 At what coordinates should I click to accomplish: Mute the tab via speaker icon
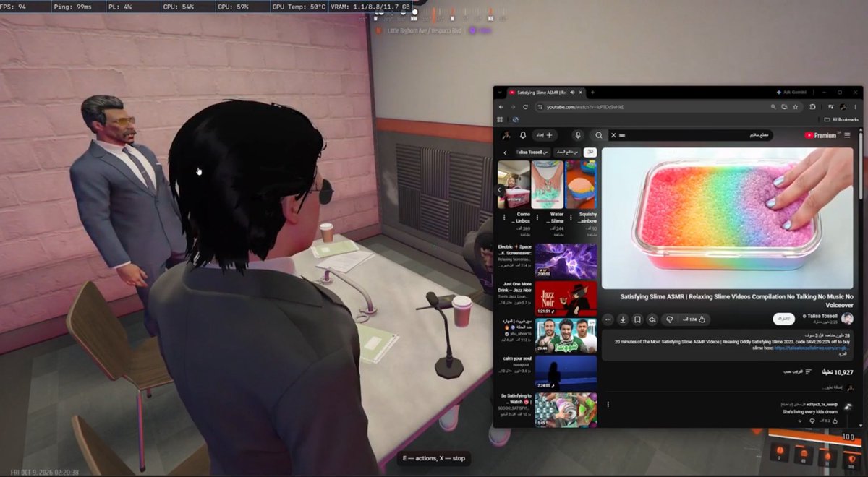click(572, 93)
